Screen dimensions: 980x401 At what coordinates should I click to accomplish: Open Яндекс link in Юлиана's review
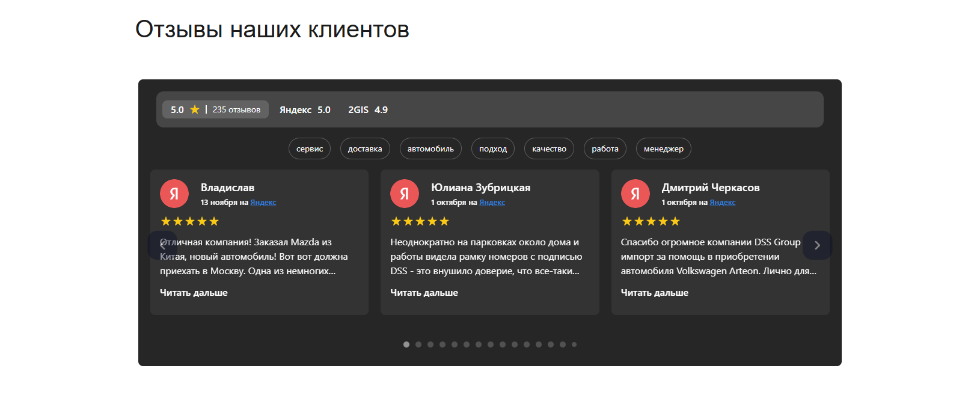(x=492, y=203)
